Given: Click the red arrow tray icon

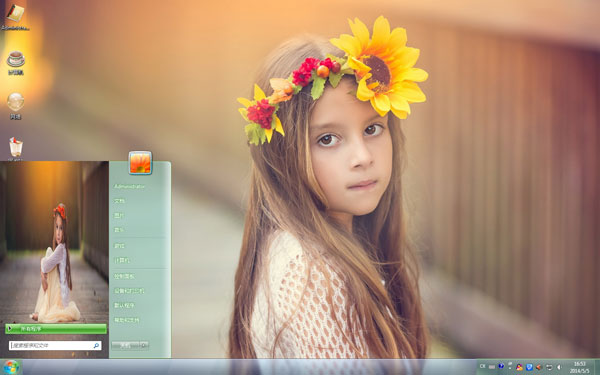Looking at the screenshot, I should tap(538, 367).
